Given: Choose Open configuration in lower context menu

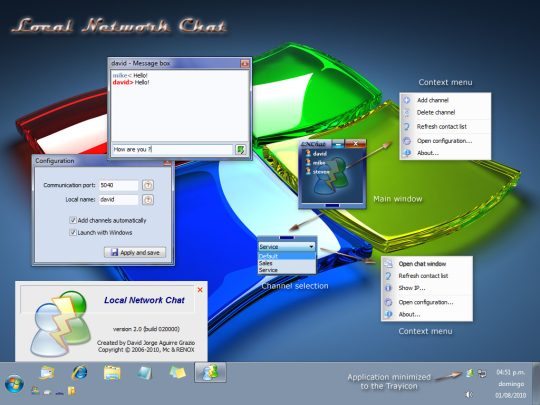Looking at the screenshot, I should pyautogui.click(x=427, y=302).
